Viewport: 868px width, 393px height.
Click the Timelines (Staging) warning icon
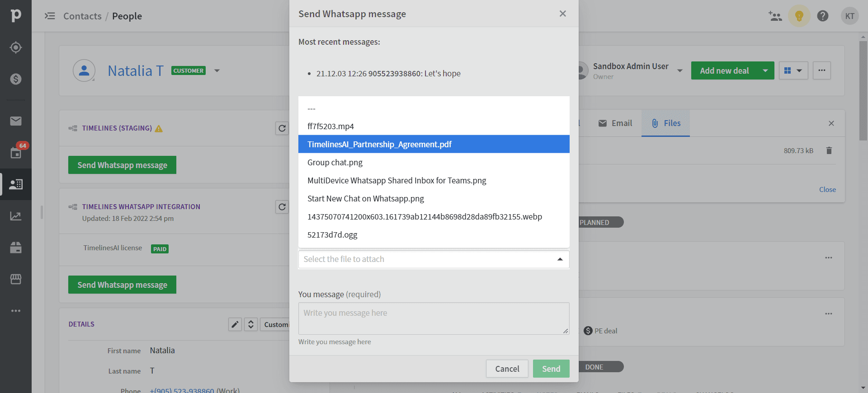pos(159,129)
